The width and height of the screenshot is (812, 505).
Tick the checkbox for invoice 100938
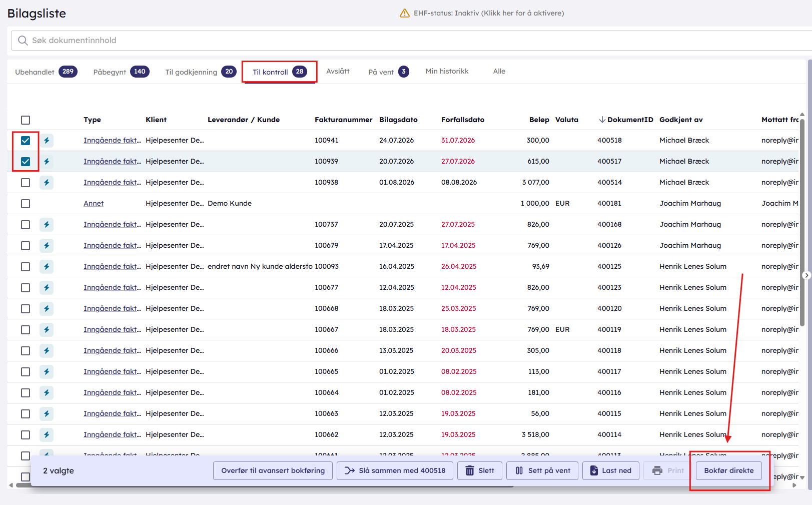point(26,183)
